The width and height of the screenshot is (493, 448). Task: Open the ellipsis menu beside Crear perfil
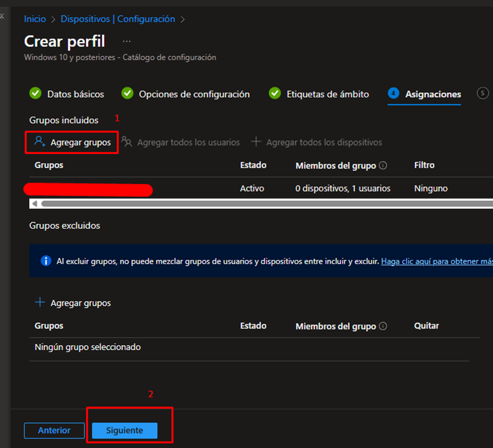pyautogui.click(x=127, y=41)
